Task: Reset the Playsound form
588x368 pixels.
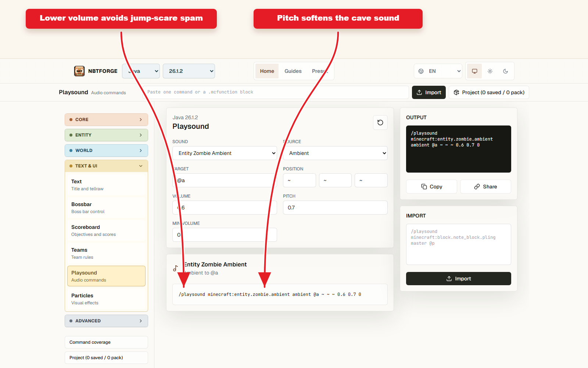Action: coord(380,123)
